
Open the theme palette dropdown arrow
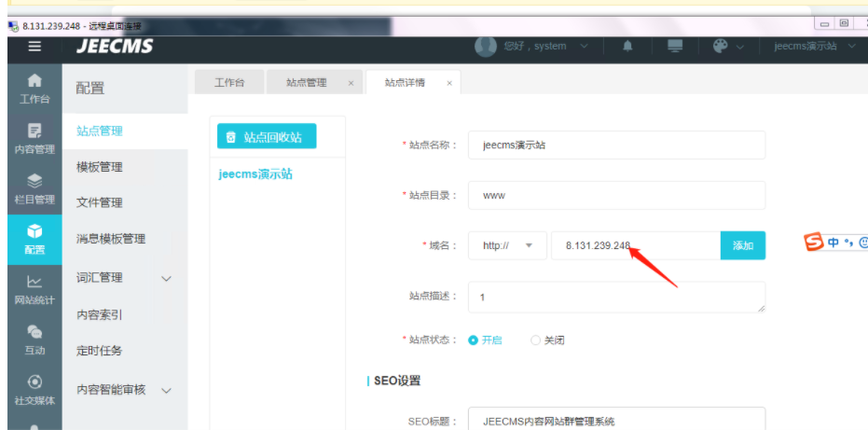click(x=739, y=47)
